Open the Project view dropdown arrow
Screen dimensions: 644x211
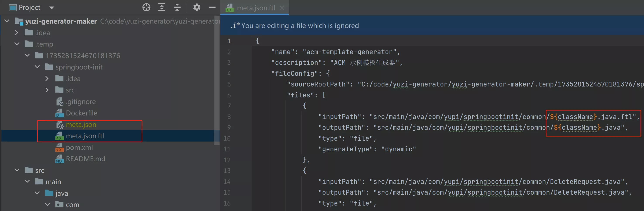pyautogui.click(x=52, y=8)
